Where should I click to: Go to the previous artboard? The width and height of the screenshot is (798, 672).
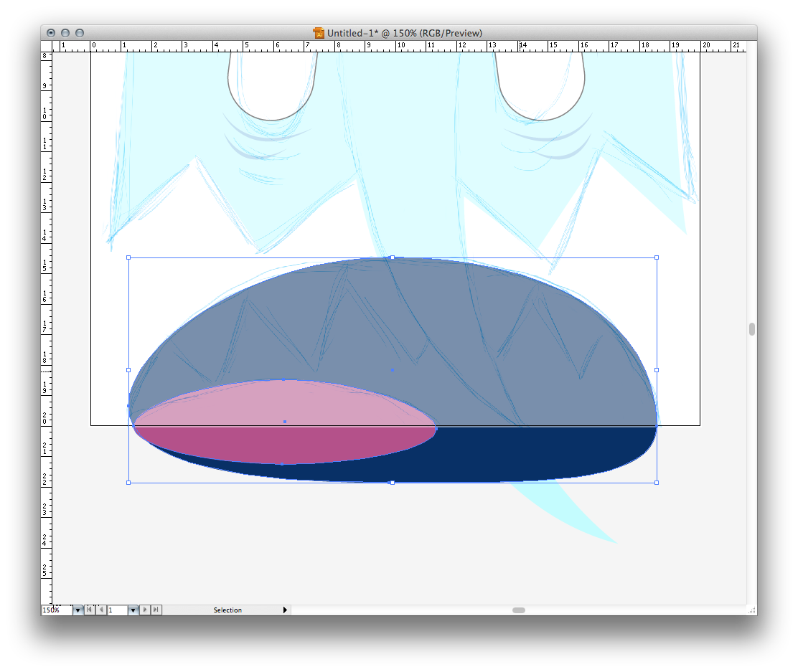[101, 610]
